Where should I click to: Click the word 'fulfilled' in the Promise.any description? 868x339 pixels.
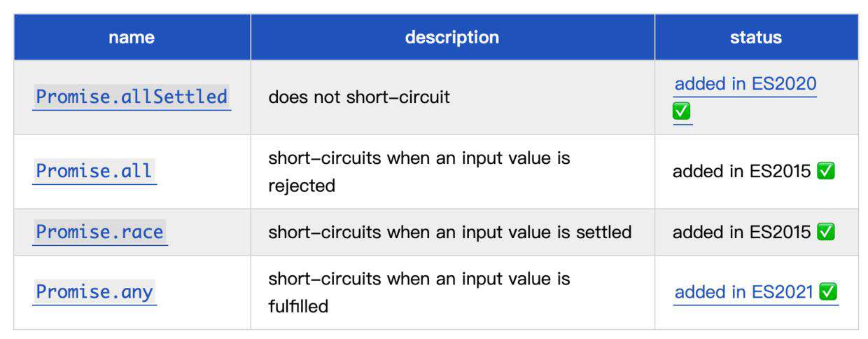click(298, 306)
